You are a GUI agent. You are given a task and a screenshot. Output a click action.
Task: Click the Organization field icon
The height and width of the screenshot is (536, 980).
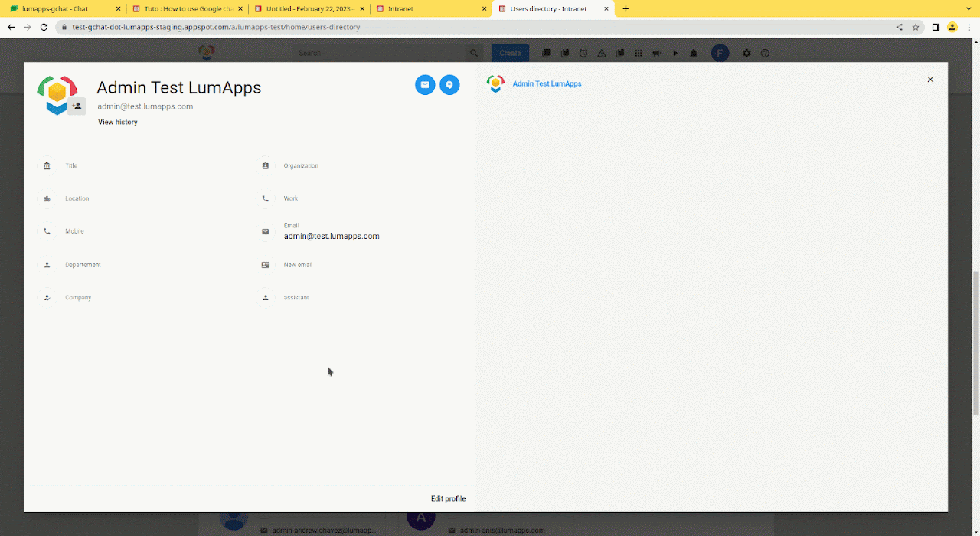click(266, 165)
